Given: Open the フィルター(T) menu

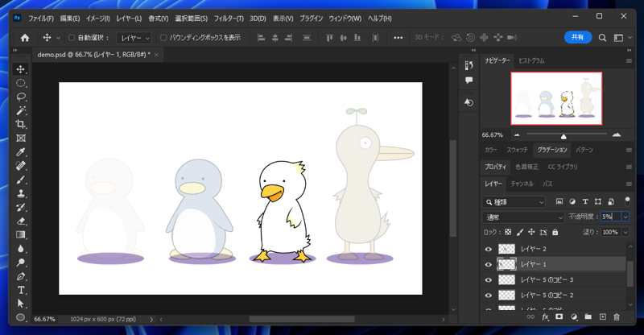Looking at the screenshot, I should coord(229,18).
